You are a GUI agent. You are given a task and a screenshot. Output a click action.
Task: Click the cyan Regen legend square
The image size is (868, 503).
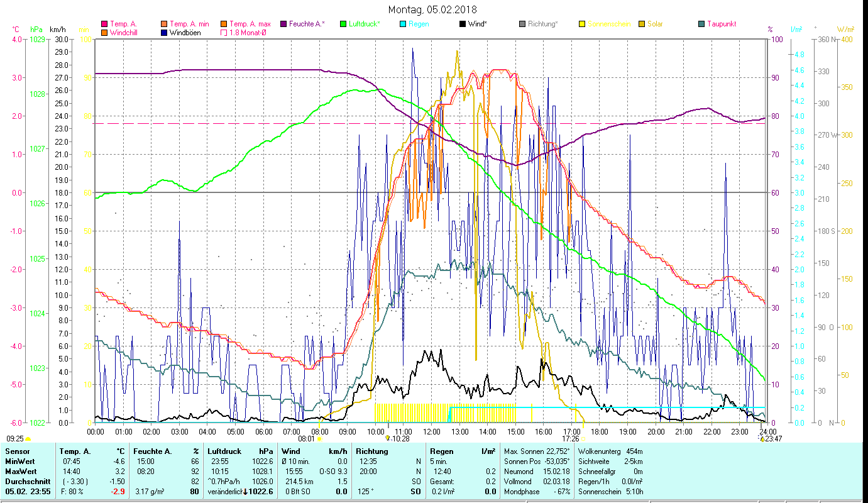point(402,25)
